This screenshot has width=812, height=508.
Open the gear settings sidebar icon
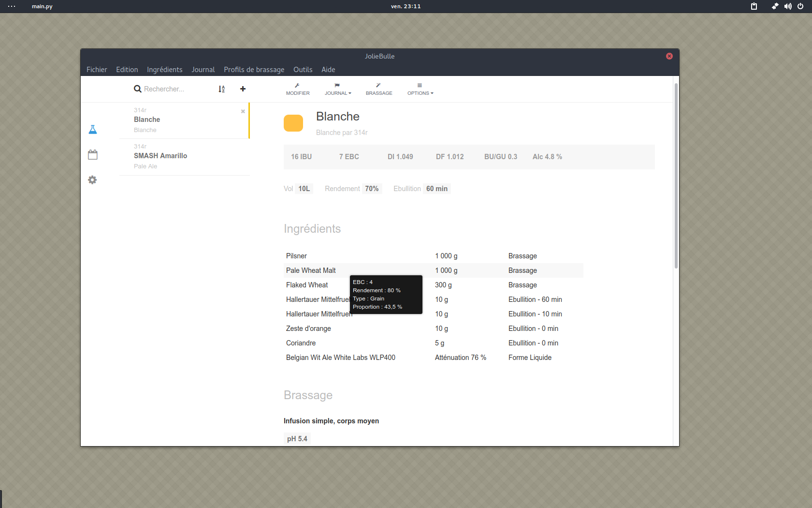pyautogui.click(x=93, y=180)
